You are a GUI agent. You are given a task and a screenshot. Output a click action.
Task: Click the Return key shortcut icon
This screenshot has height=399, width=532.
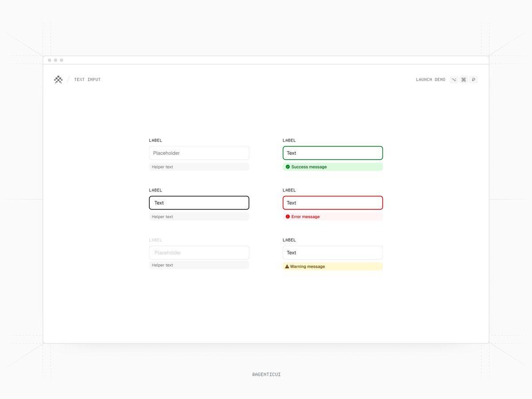473,79
